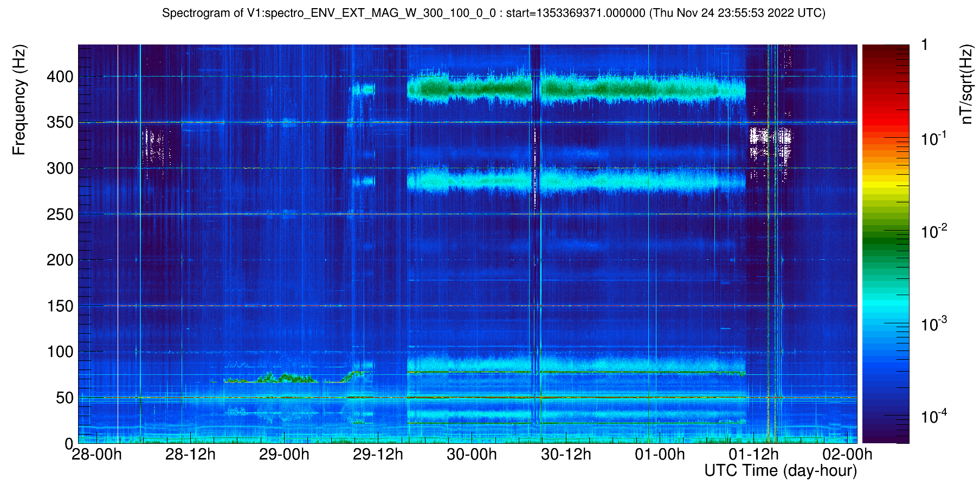The height and width of the screenshot is (491, 980).
Task: Select the 28-12h time tick label
Action: (190, 454)
